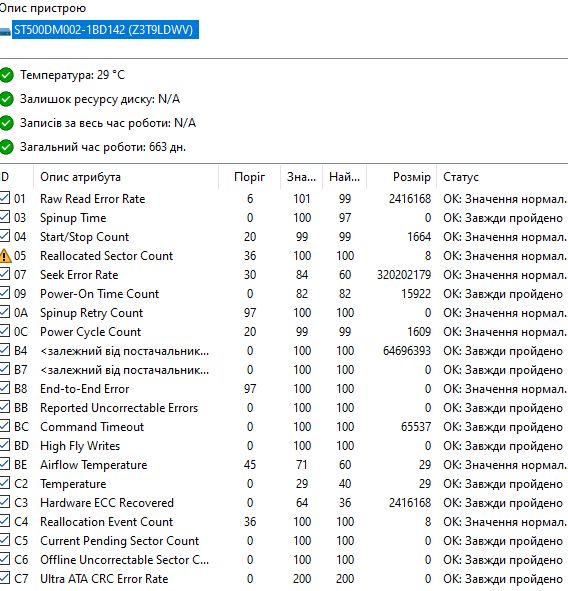Select the Reallocated Sector Count row text

(106, 256)
